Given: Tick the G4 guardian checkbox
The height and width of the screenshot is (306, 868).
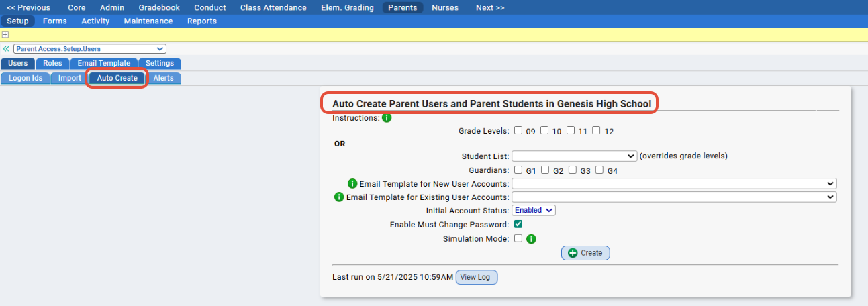Looking at the screenshot, I should [599, 170].
